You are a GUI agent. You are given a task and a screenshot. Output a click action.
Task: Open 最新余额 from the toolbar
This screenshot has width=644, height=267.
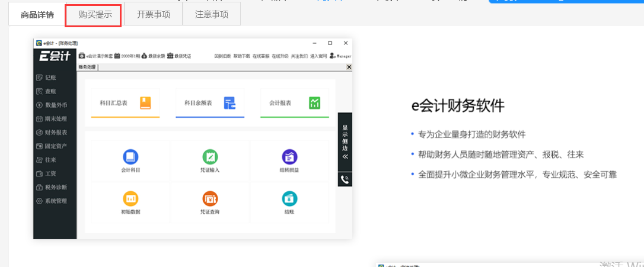click(153, 56)
